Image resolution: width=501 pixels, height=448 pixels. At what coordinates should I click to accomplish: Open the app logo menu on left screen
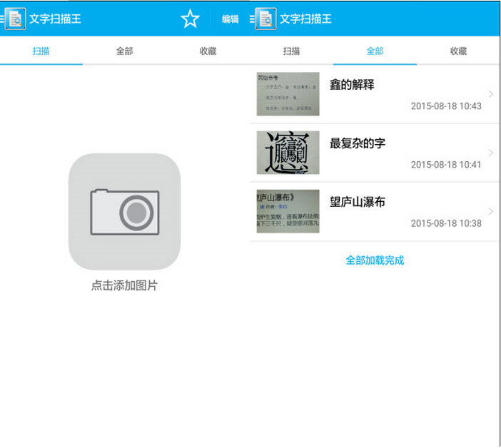pyautogui.click(x=15, y=19)
